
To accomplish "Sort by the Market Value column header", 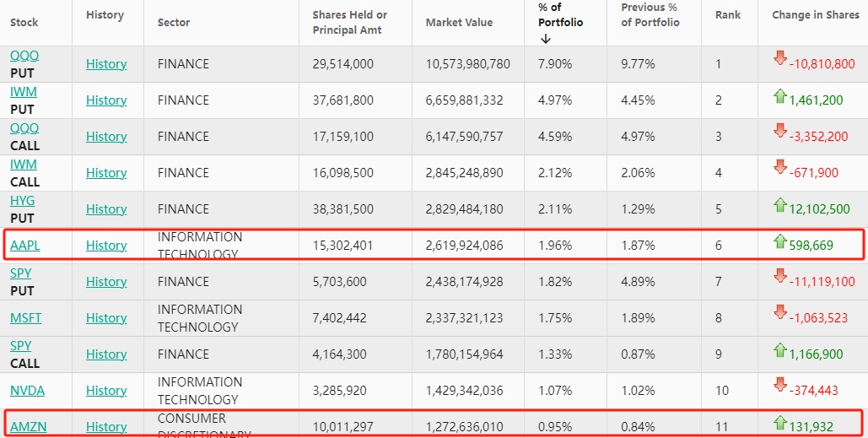I will 459,22.
